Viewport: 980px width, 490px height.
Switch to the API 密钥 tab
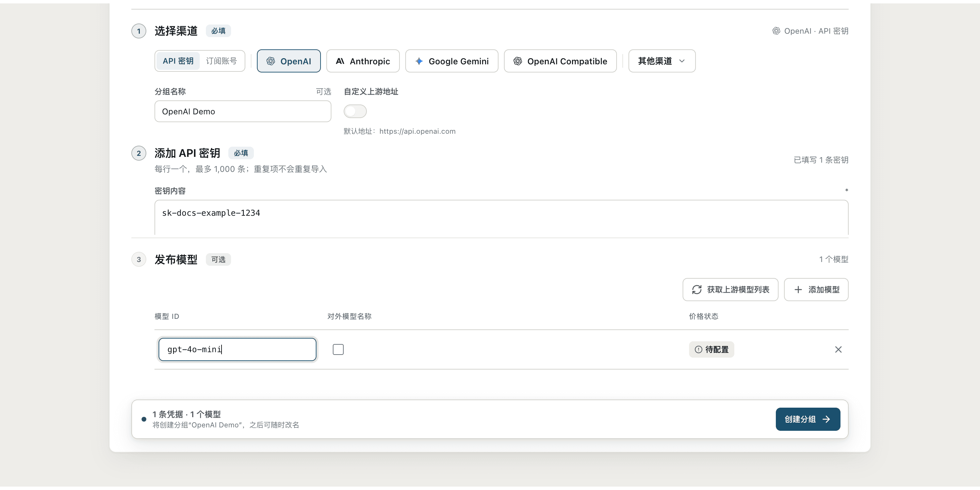click(x=178, y=61)
